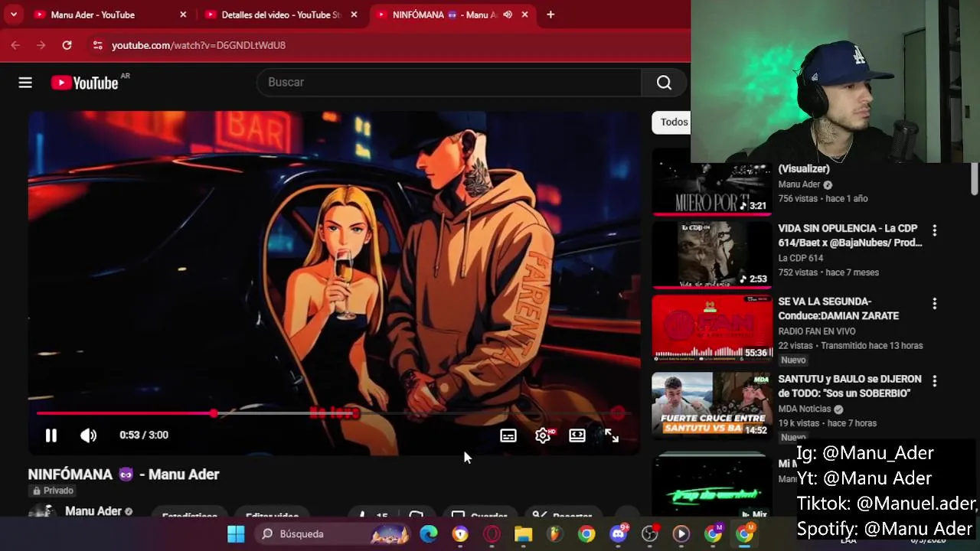The height and width of the screenshot is (551, 980).
Task: Mute the video volume speaker
Action: (x=89, y=435)
